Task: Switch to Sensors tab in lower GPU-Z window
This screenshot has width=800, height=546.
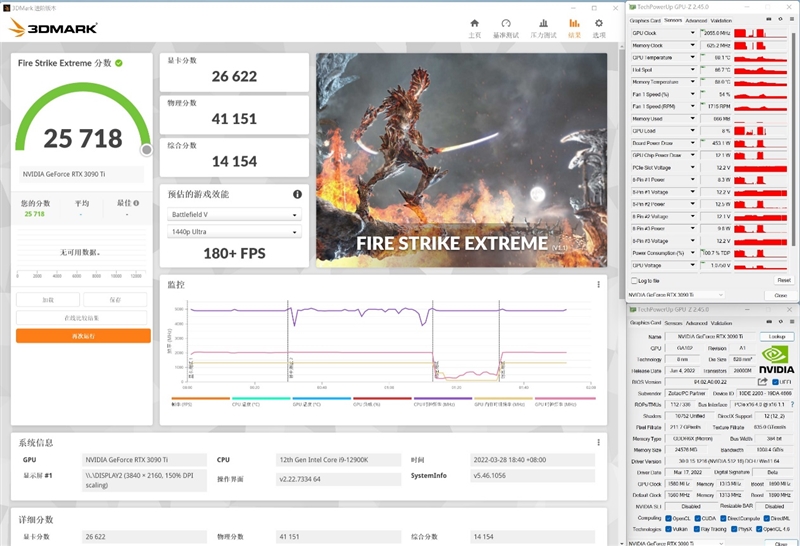Action: click(673, 323)
